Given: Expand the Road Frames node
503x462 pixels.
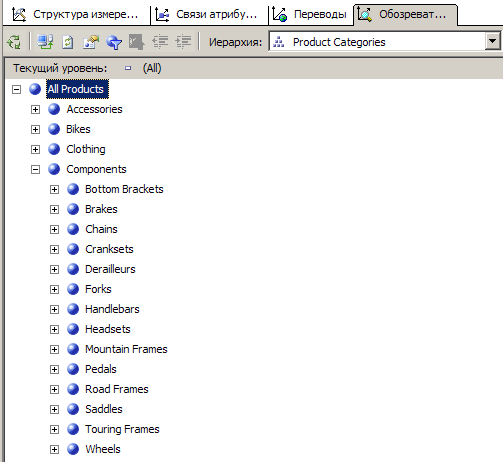Looking at the screenshot, I should coord(54,389).
